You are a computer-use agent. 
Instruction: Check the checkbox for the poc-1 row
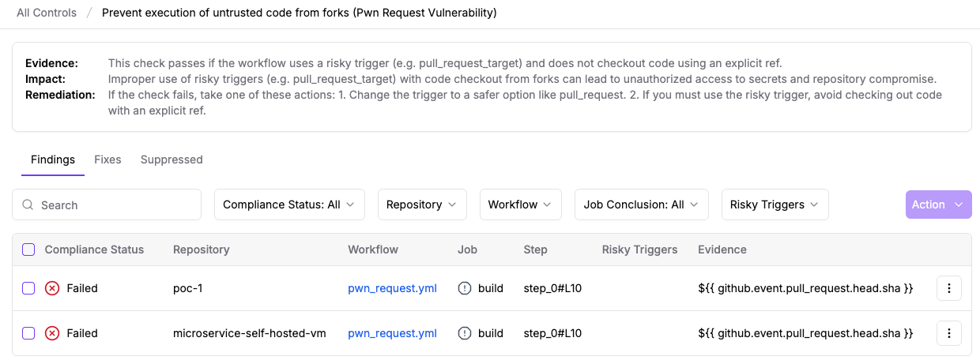click(x=28, y=288)
